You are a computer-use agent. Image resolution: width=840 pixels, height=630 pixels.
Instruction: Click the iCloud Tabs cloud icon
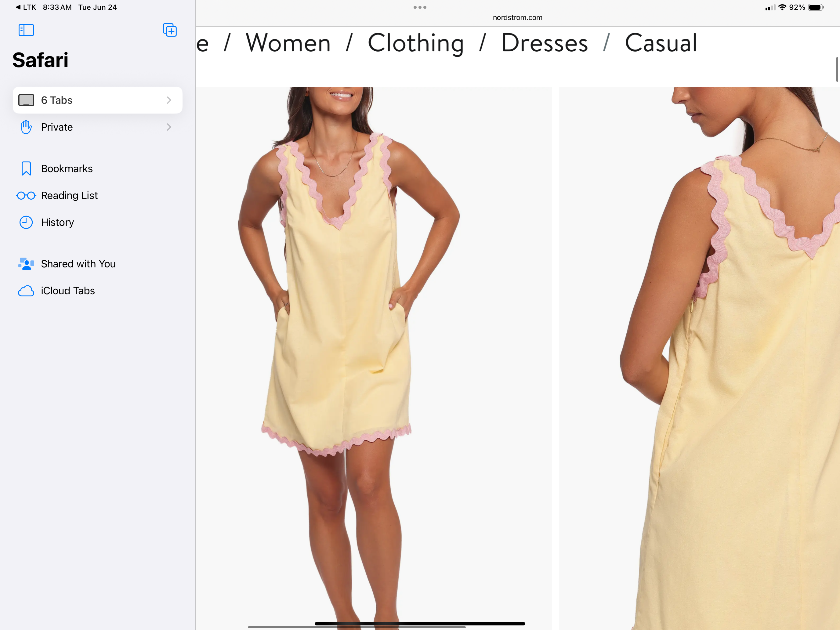[x=26, y=291]
